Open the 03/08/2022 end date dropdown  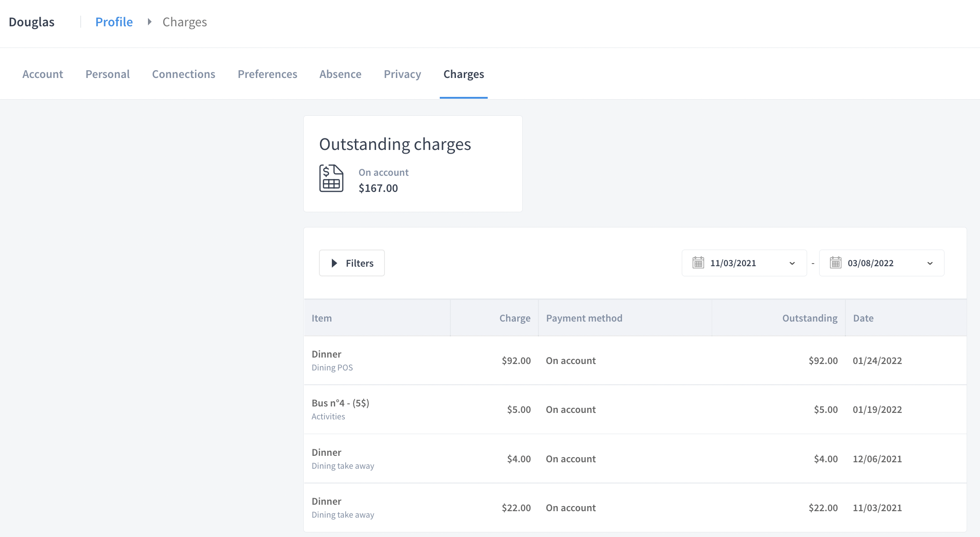[x=929, y=263]
